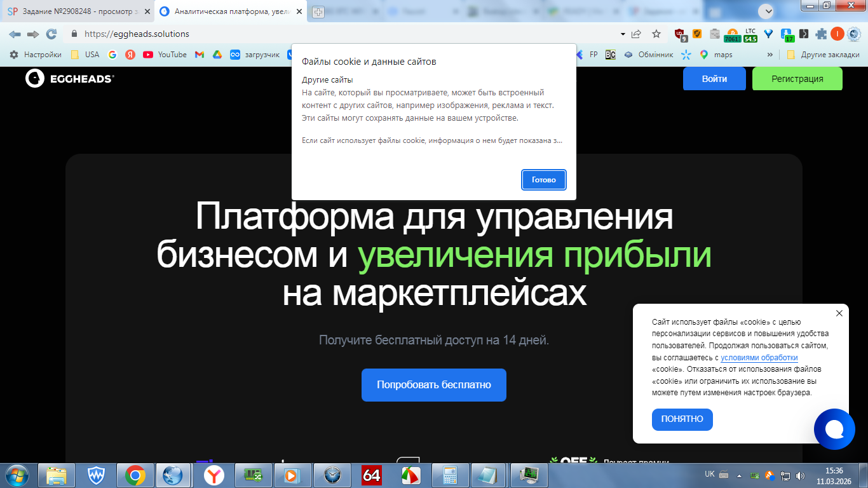The image size is (868, 488).
Task: Click the UK language indicator in tray
Action: 710,474
